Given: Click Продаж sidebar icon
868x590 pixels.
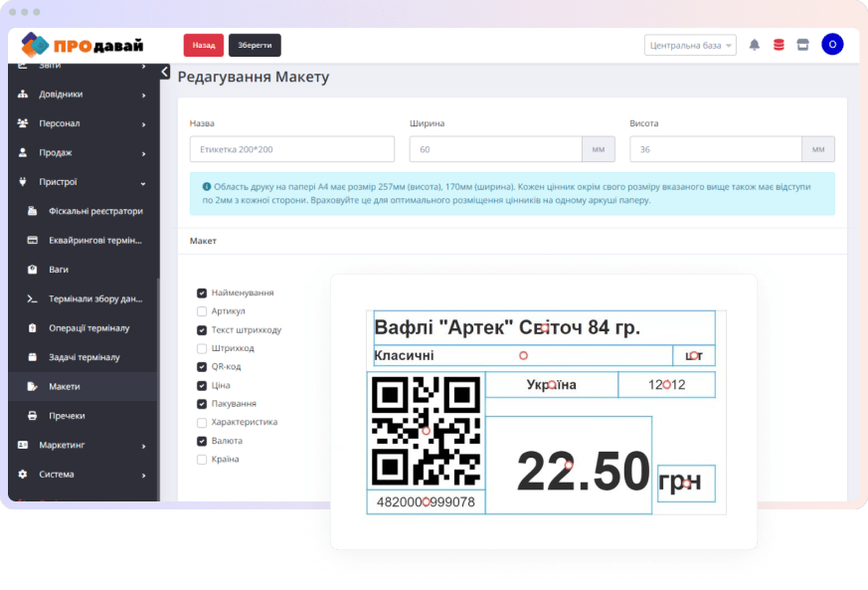Looking at the screenshot, I should (x=23, y=152).
